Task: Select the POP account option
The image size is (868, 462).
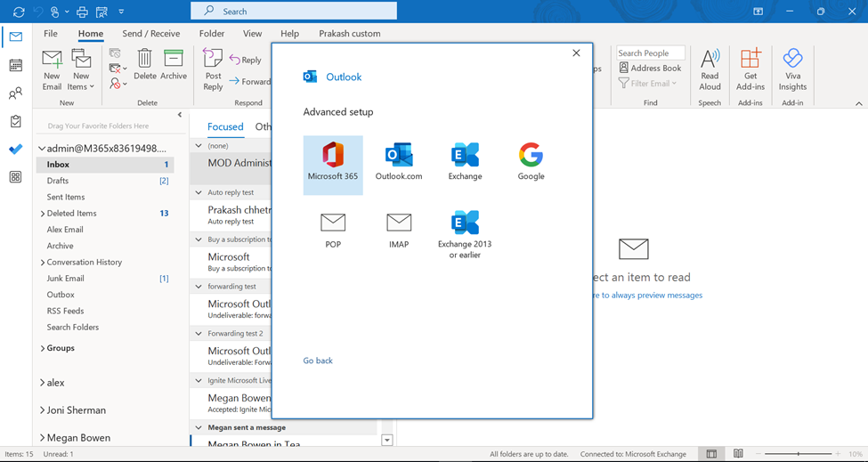Action: [x=333, y=231]
